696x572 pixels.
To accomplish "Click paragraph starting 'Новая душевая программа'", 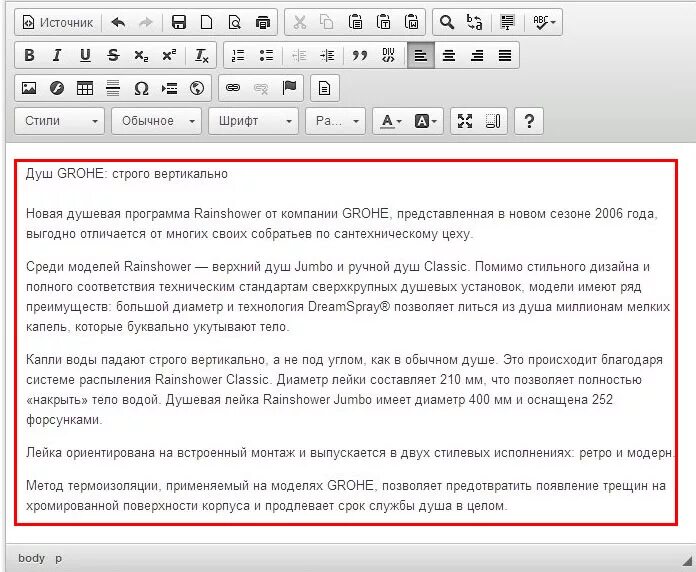I will coord(342,223).
